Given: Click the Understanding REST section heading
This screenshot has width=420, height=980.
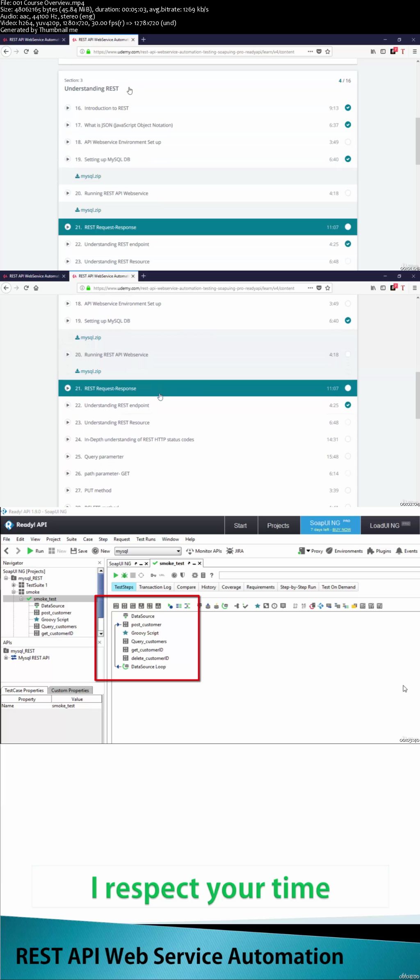Looking at the screenshot, I should coord(91,89).
